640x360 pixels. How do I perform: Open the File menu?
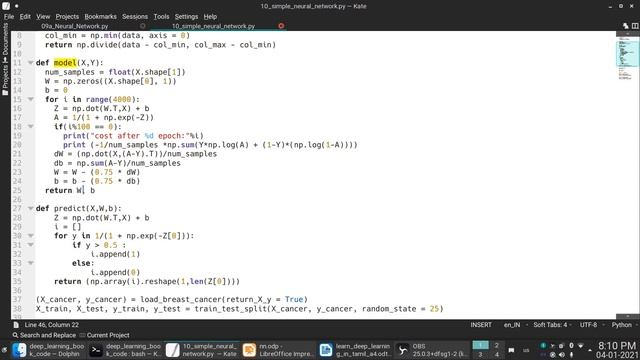coord(9,17)
